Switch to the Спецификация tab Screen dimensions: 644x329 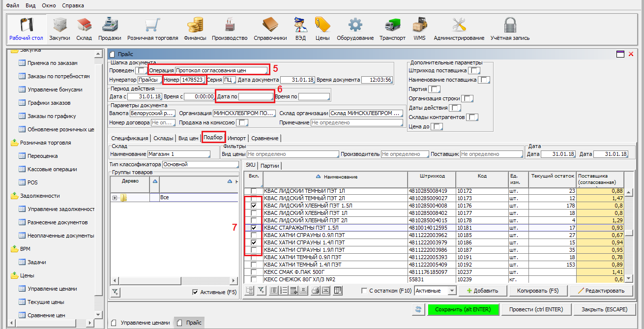(129, 138)
